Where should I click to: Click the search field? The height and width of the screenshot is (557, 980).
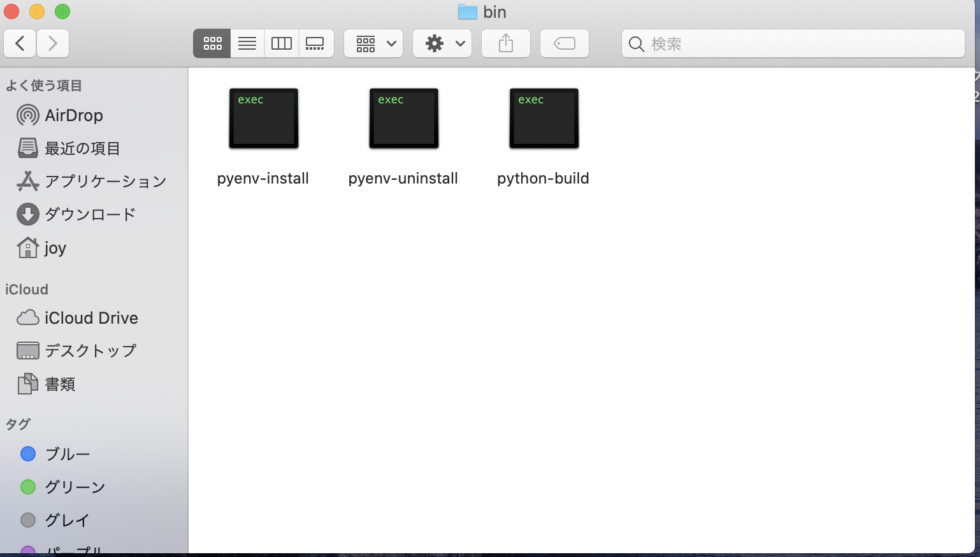(793, 43)
